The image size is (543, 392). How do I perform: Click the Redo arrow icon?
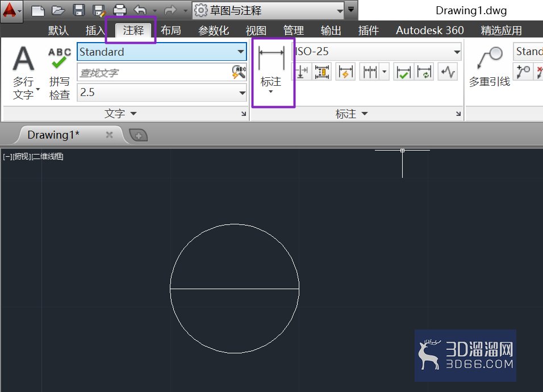170,10
